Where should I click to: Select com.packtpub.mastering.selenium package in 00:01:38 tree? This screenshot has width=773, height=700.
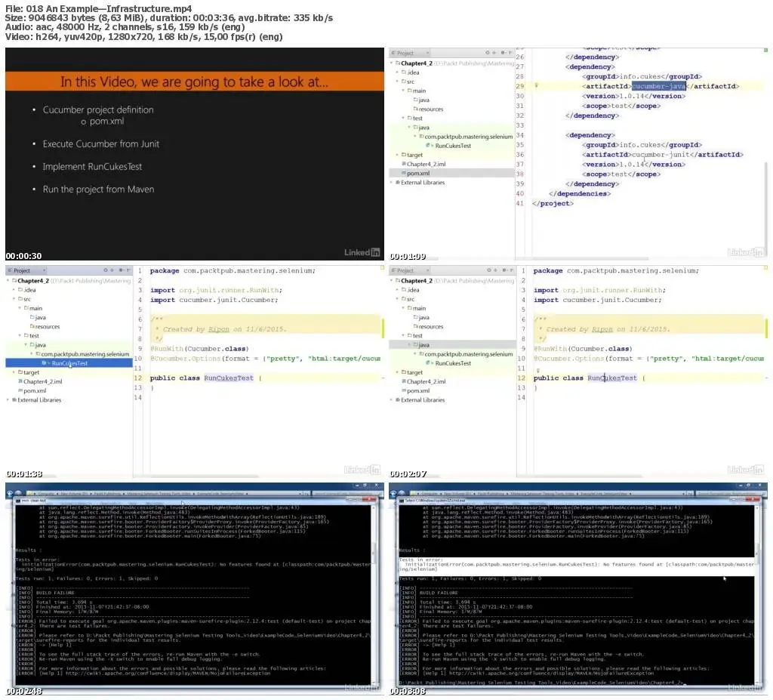tap(85, 354)
